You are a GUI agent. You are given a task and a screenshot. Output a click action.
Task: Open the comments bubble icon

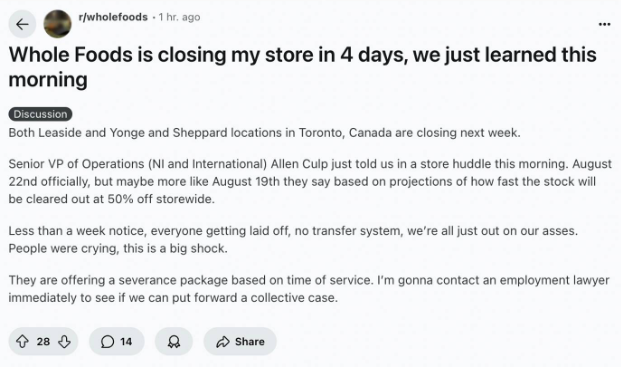click(107, 341)
